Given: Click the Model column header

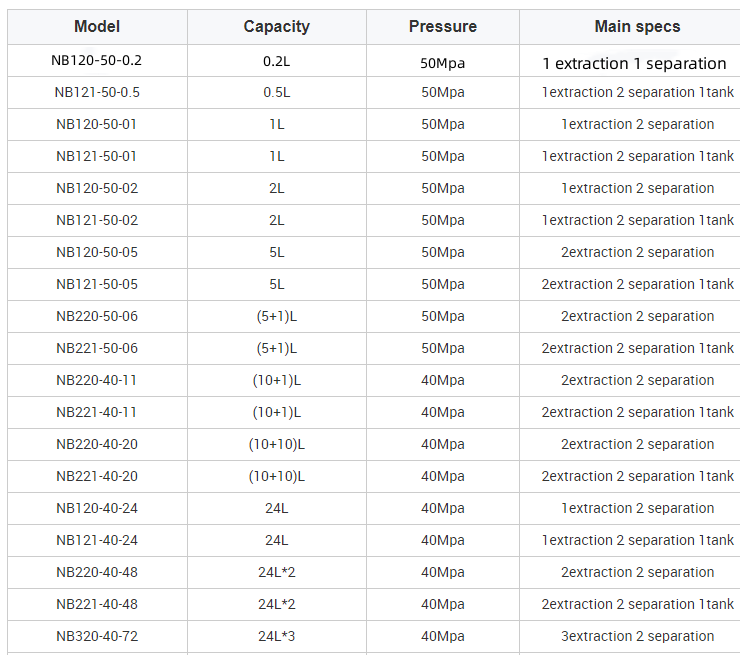Looking at the screenshot, I should pyautogui.click(x=97, y=27).
